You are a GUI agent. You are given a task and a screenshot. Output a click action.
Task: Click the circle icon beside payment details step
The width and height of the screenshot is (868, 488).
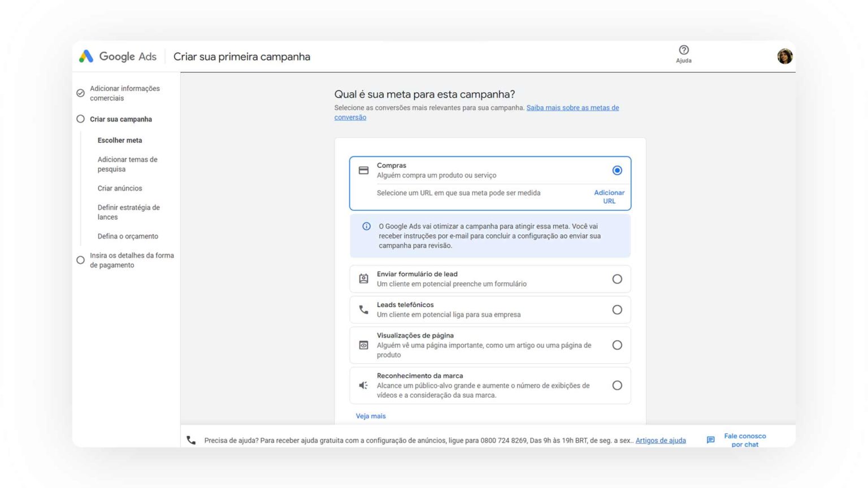tap(80, 260)
